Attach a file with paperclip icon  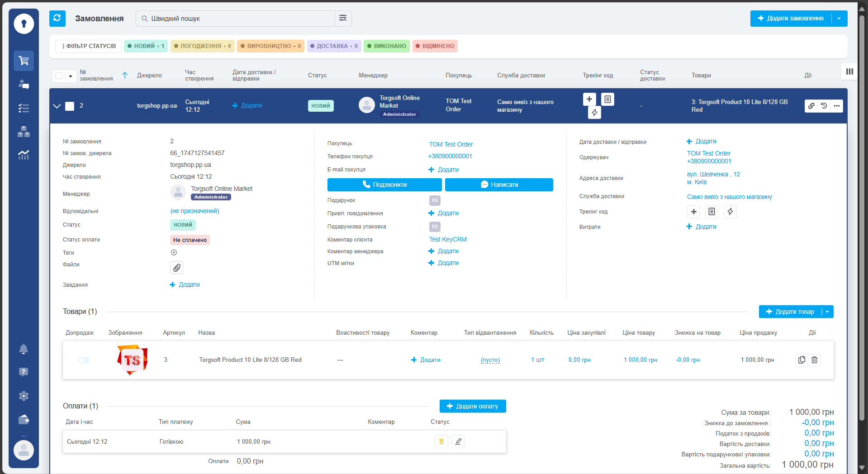click(x=177, y=268)
